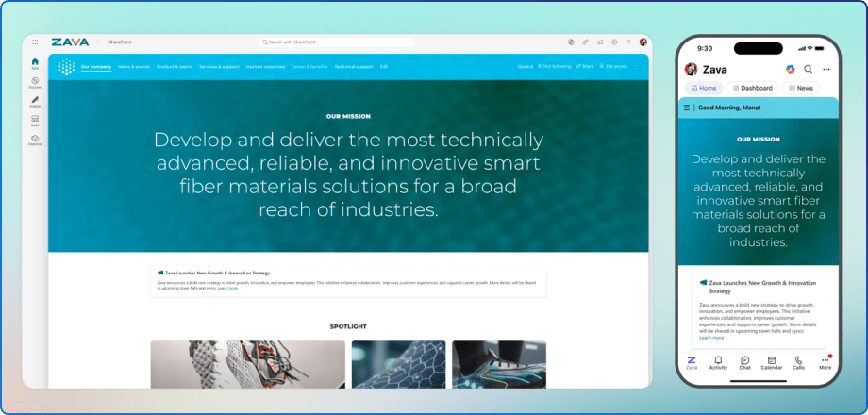Viewport: 868px width, 415px height.
Task: Open the desktop profile avatar
Action: tap(643, 42)
